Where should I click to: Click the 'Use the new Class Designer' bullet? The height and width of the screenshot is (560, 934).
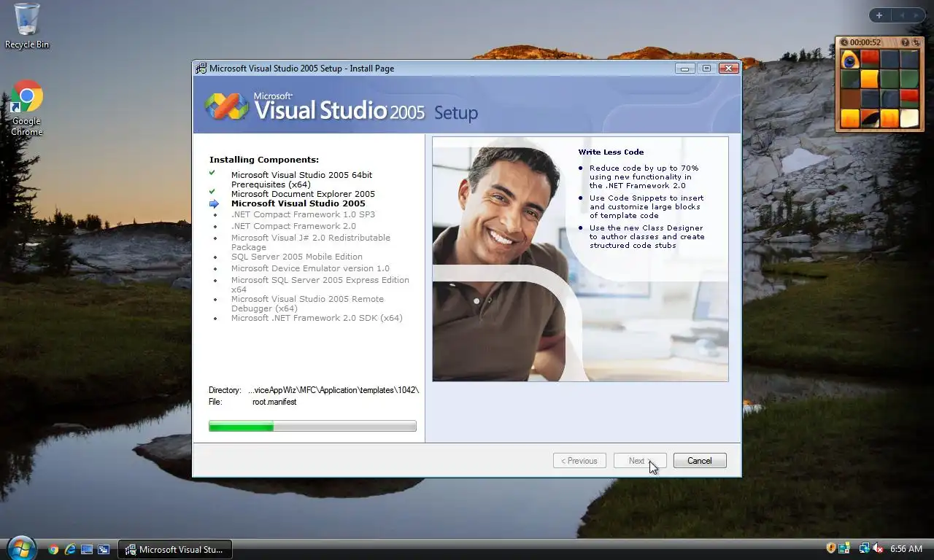[x=647, y=237]
